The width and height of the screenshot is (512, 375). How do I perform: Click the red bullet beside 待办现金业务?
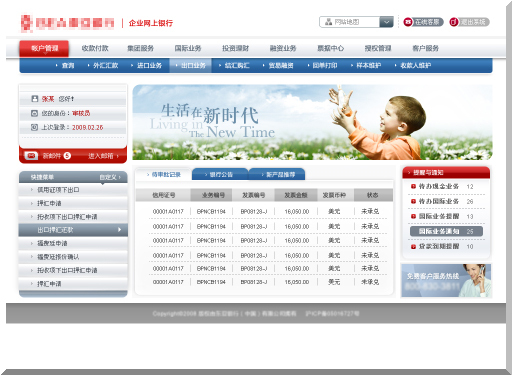(413, 186)
